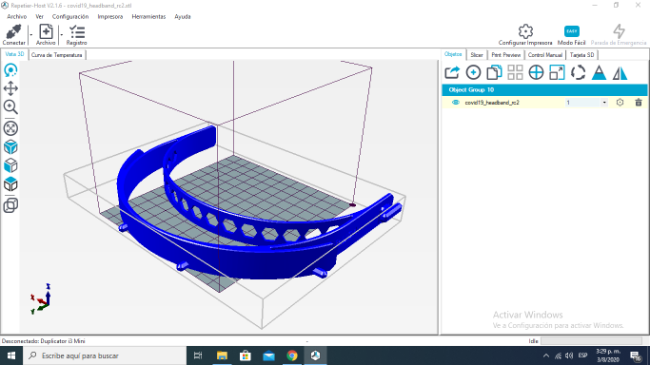Delete headband object with trash icon

point(638,102)
